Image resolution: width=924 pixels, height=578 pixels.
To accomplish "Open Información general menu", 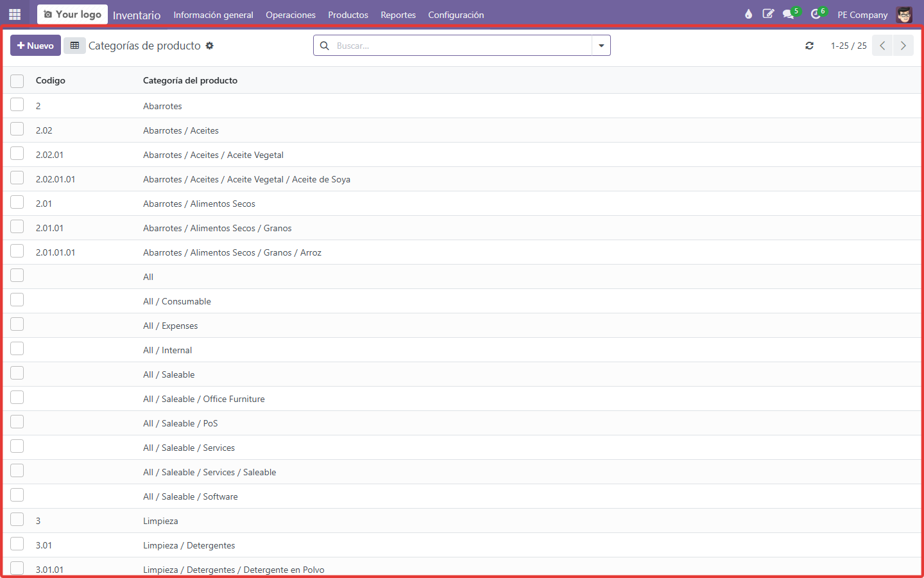I will [213, 15].
